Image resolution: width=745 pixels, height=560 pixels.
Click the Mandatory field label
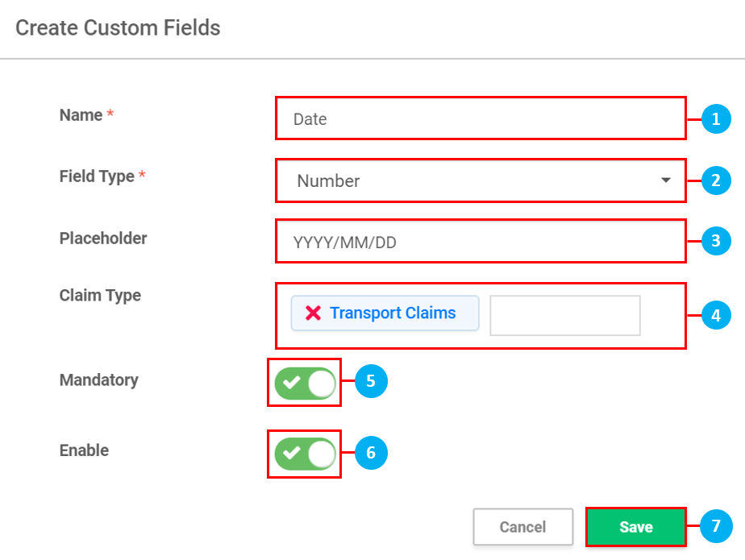pyautogui.click(x=98, y=380)
